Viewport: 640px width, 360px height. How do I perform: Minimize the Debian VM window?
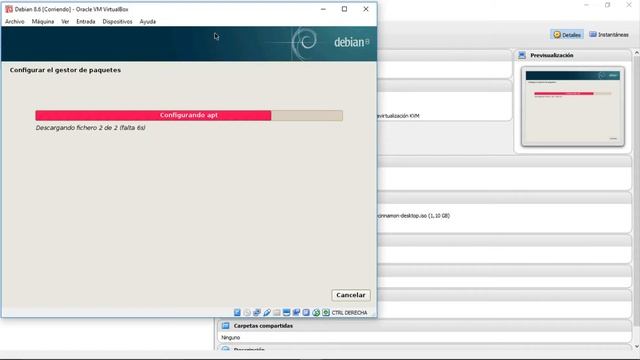pyautogui.click(x=323, y=9)
